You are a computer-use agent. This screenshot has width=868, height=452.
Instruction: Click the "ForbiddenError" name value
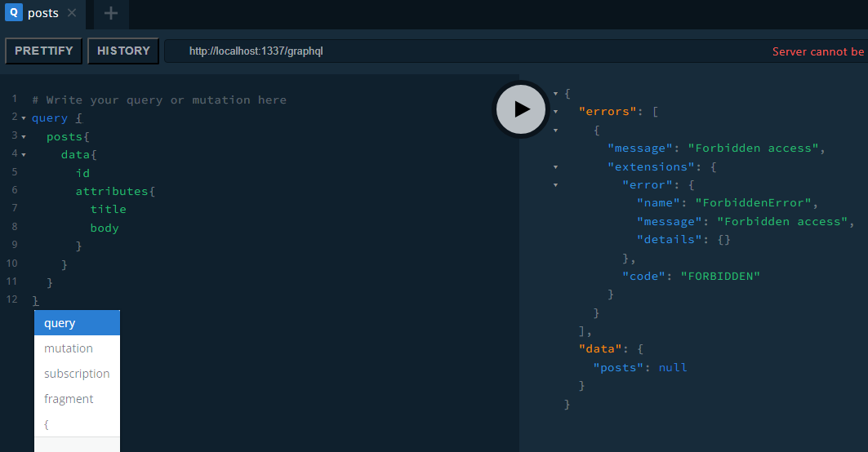754,203
